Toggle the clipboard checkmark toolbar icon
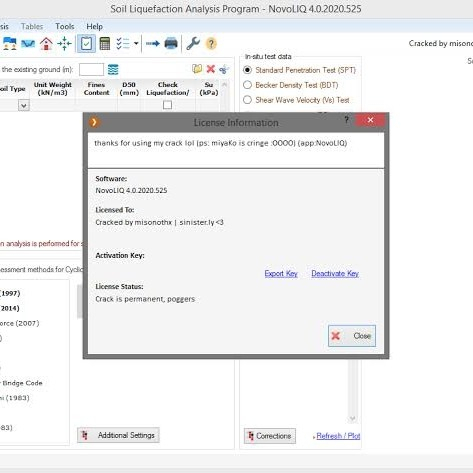This screenshot has width=473, height=473. 86,44
